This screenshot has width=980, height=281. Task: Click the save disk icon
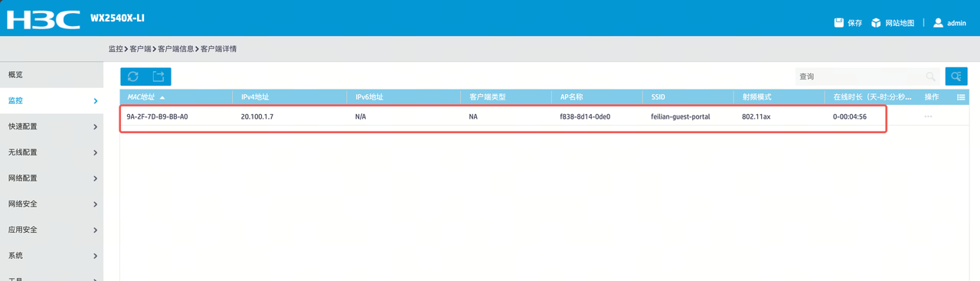(x=839, y=23)
